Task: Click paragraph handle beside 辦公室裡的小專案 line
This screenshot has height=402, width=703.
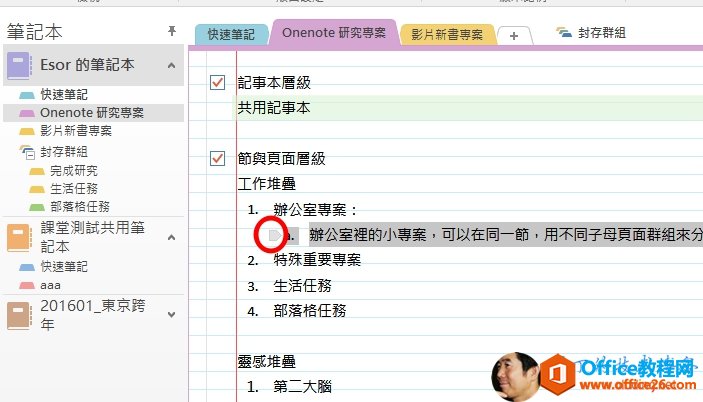Action: click(x=274, y=235)
